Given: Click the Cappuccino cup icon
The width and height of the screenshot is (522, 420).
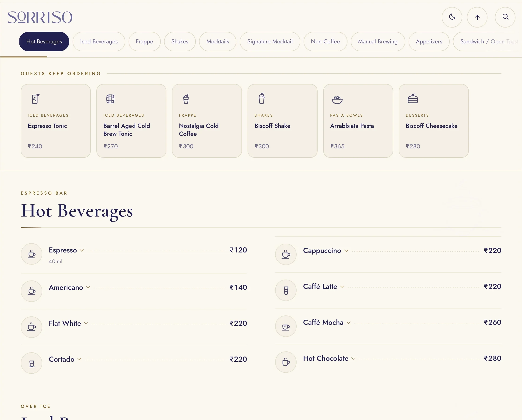Looking at the screenshot, I should click(x=286, y=254).
